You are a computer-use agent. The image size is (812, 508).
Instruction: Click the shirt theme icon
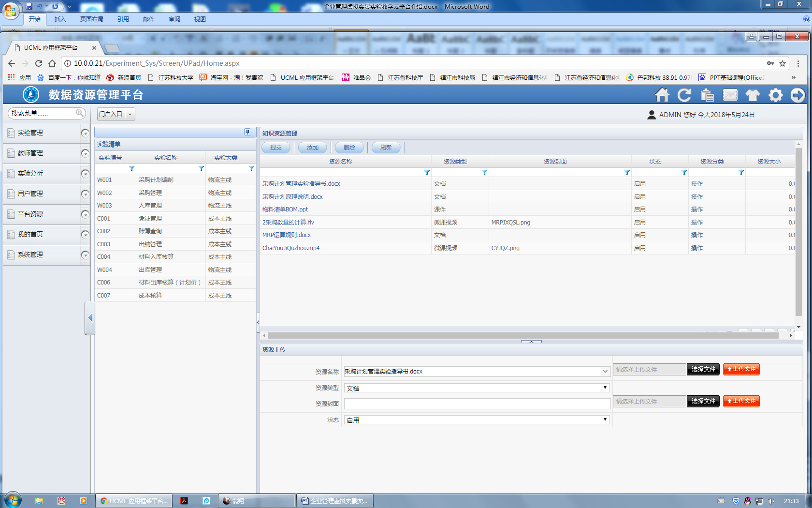pos(753,95)
